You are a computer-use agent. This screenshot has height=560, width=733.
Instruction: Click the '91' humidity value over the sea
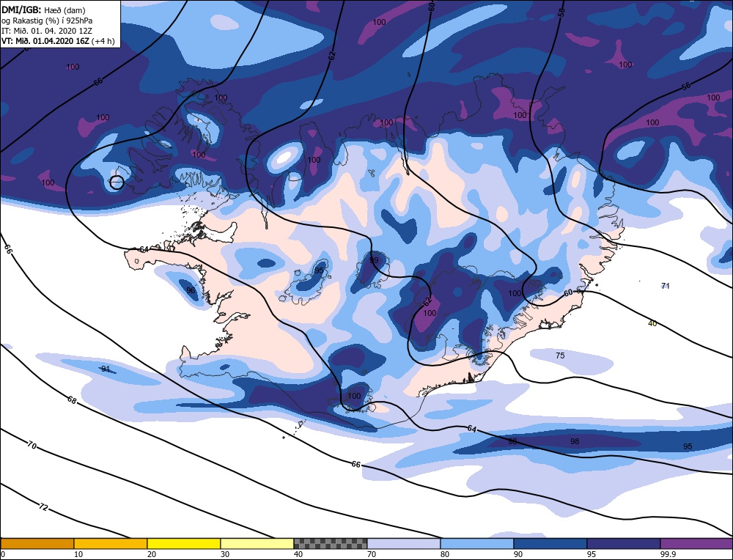click(106, 369)
